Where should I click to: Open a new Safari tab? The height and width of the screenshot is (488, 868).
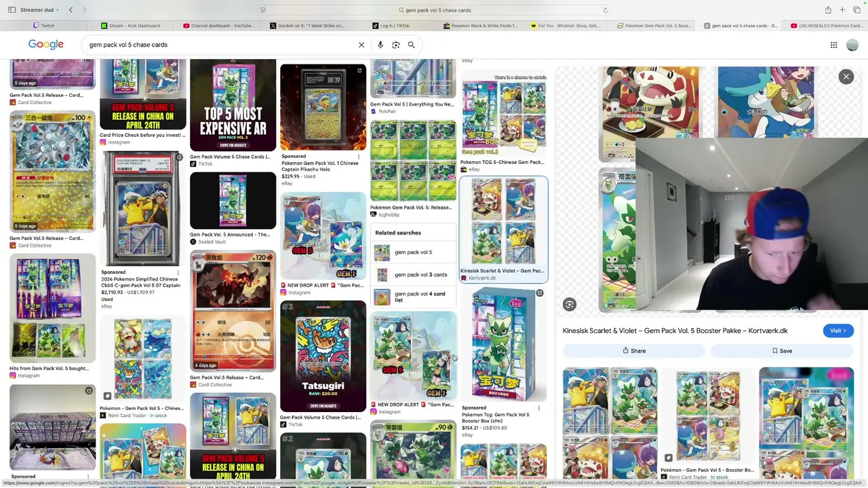842,10
